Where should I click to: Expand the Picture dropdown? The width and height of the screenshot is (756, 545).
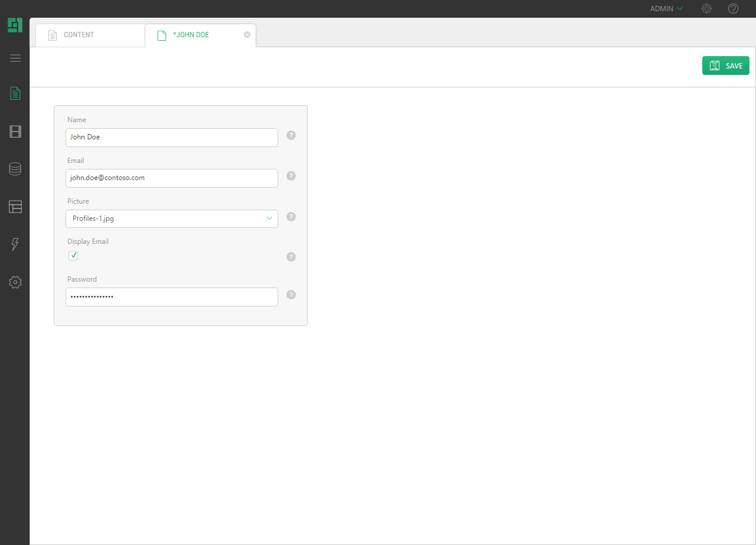click(x=171, y=218)
